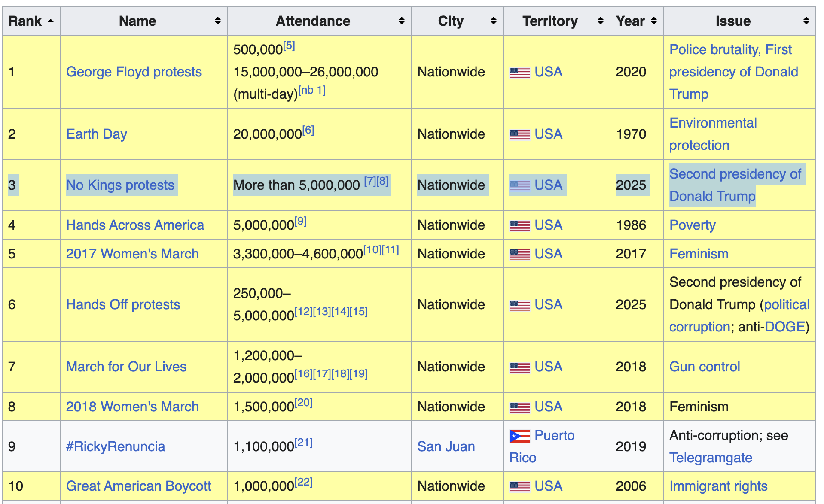This screenshot has height=504, width=824.
Task: Open the March for Our Lives link
Action: 126,367
